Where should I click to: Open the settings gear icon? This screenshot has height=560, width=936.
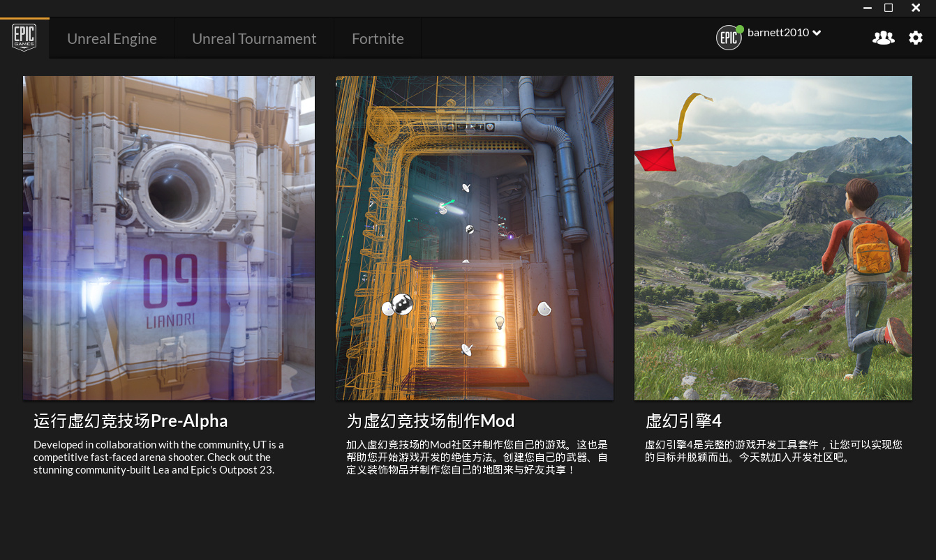pos(916,38)
